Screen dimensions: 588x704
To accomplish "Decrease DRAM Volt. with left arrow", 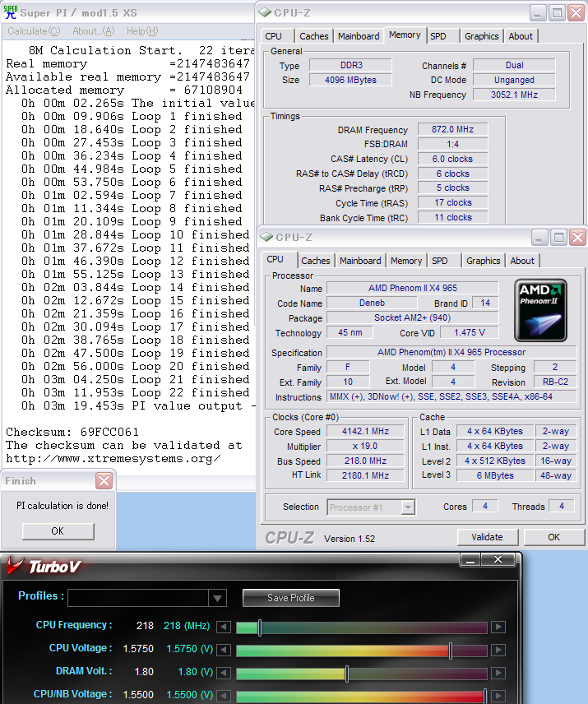I will point(224,673).
